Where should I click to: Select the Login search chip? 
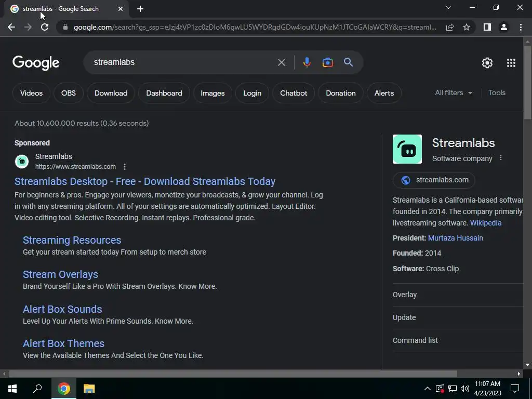point(252,93)
